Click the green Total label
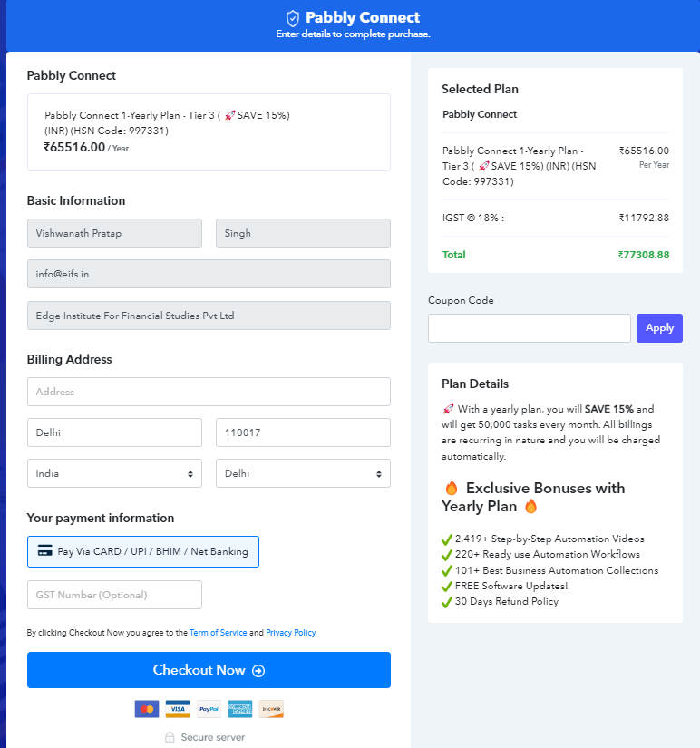Screen dimensions: 700x748 [x=453, y=255]
